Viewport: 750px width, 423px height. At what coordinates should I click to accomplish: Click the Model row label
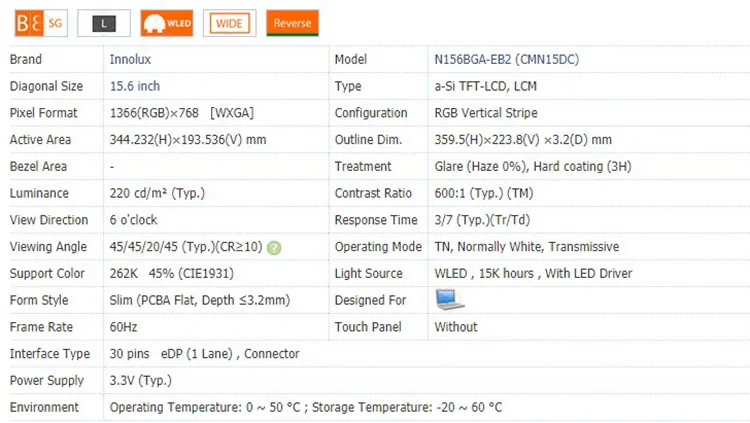(351, 59)
